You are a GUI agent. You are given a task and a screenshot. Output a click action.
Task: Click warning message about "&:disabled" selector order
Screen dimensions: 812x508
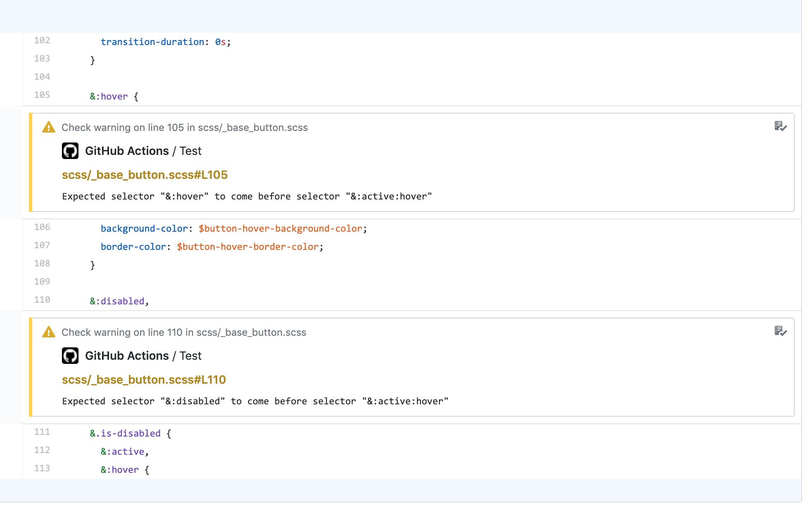[x=255, y=401]
